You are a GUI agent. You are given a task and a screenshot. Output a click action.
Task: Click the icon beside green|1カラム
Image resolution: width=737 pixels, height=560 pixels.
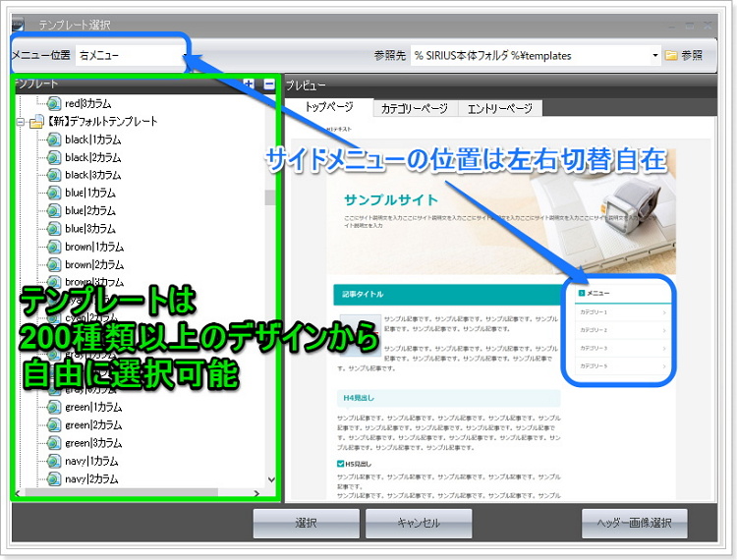[x=54, y=407]
